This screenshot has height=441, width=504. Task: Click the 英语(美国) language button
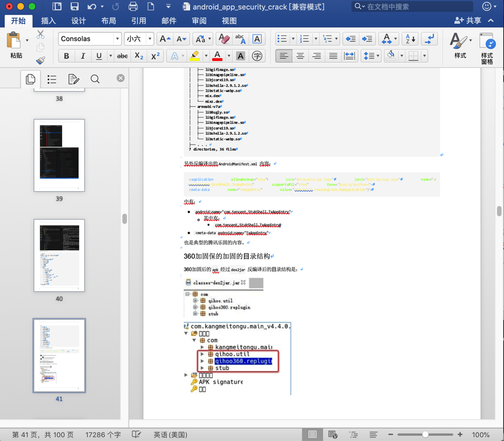[x=170, y=435]
